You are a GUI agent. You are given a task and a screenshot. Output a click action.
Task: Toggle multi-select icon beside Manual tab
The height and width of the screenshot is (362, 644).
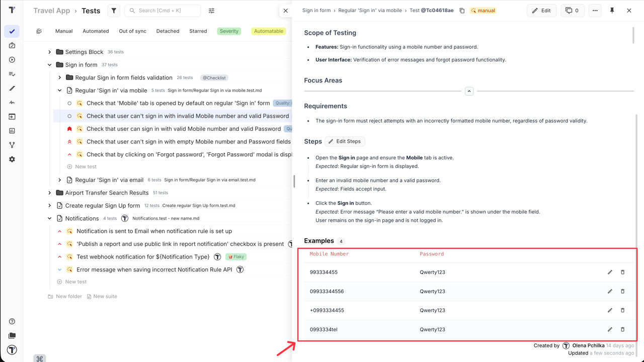tap(39, 31)
